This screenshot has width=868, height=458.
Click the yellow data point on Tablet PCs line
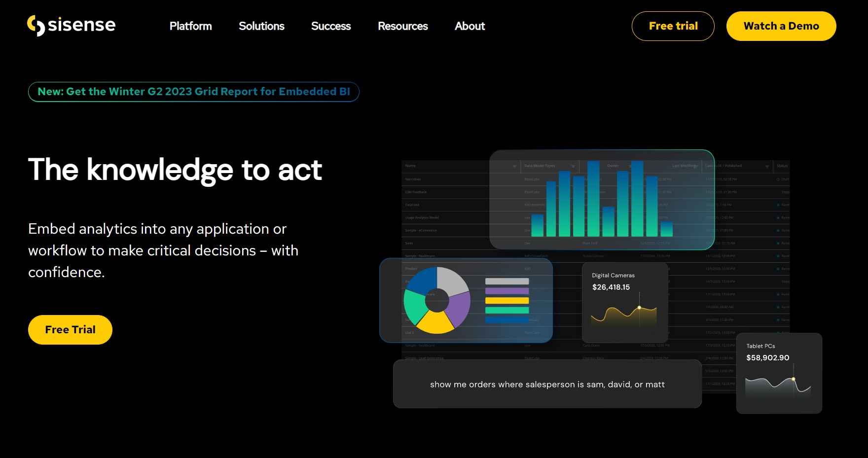(x=793, y=379)
